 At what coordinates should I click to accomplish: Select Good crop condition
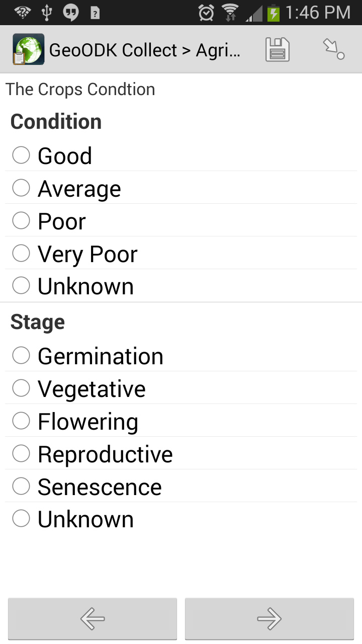click(21, 155)
